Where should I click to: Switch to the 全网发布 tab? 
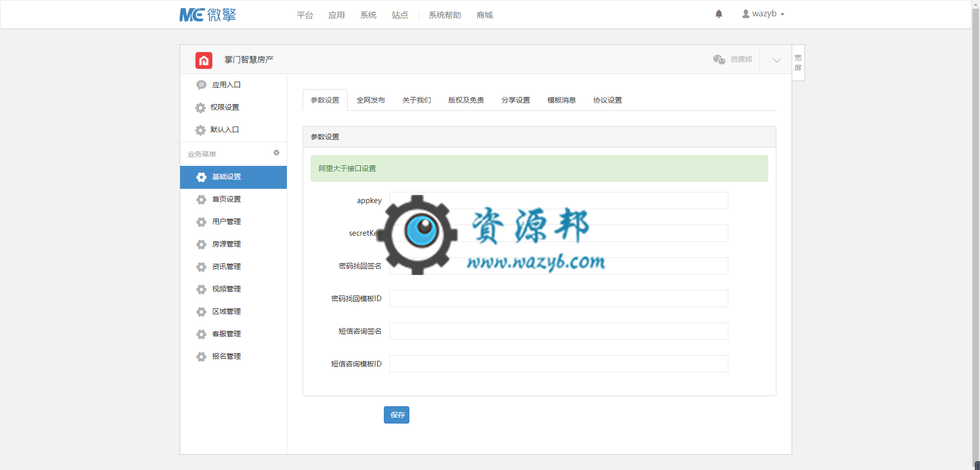pos(371,100)
